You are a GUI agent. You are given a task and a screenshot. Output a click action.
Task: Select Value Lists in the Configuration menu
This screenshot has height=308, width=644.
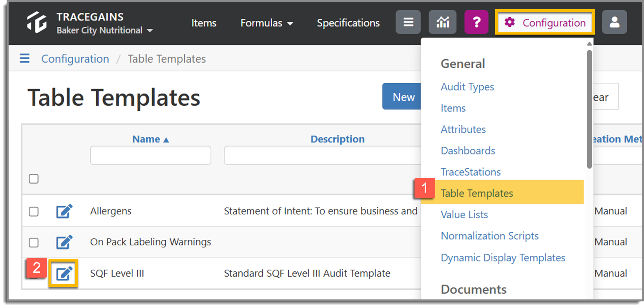[464, 215]
